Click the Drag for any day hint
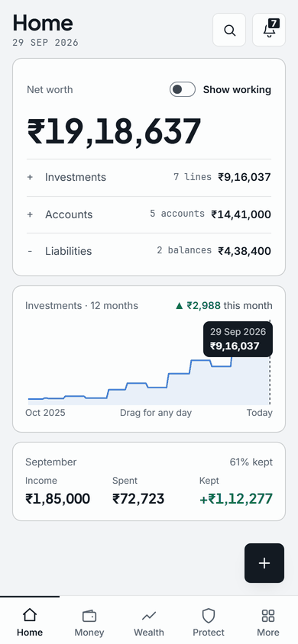 (156, 413)
